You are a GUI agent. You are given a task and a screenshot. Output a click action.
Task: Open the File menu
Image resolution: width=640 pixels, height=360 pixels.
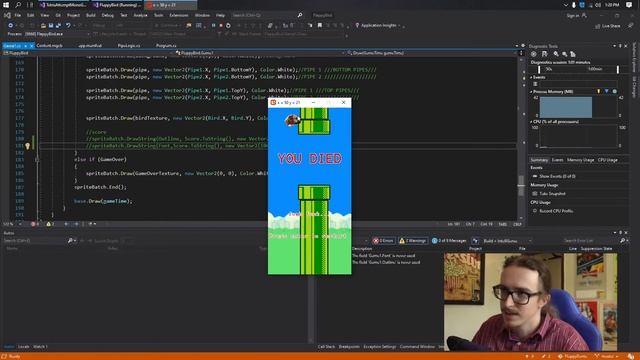pos(18,15)
